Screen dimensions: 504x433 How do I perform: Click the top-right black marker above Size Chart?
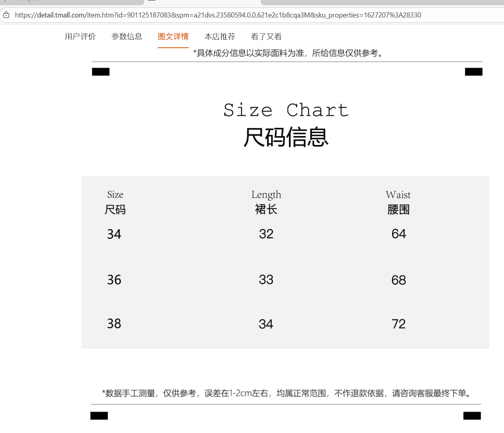[473, 72]
